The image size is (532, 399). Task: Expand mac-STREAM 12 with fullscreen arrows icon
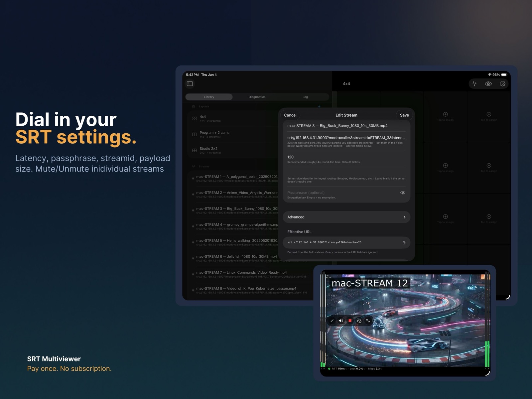368,321
